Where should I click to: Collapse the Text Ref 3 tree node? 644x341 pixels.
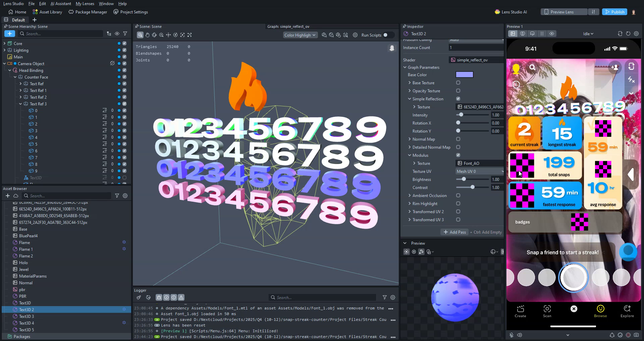tap(20, 104)
